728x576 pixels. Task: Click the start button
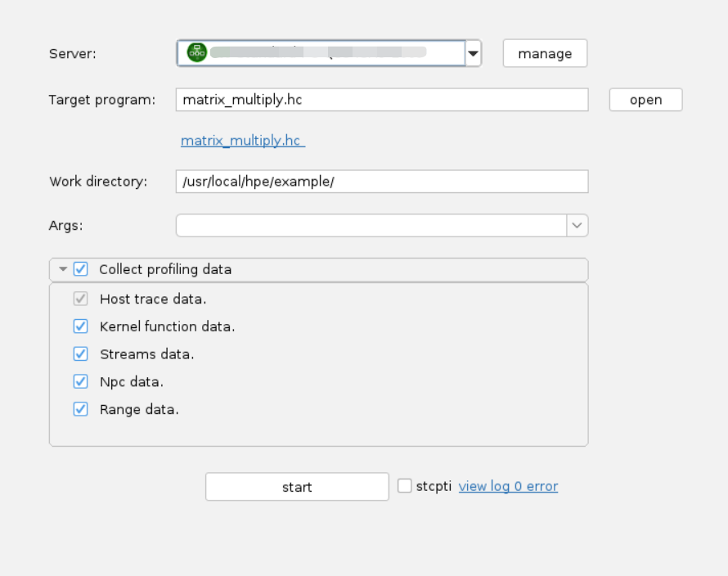pos(297,487)
